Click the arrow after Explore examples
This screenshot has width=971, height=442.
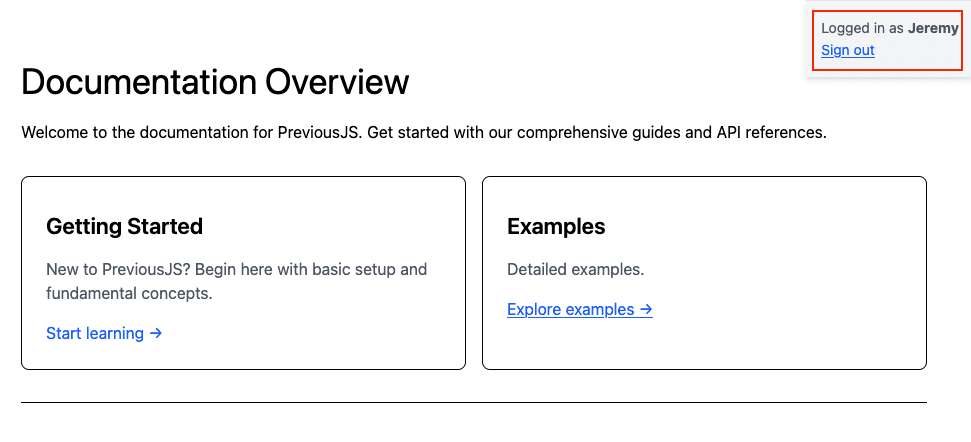(646, 309)
